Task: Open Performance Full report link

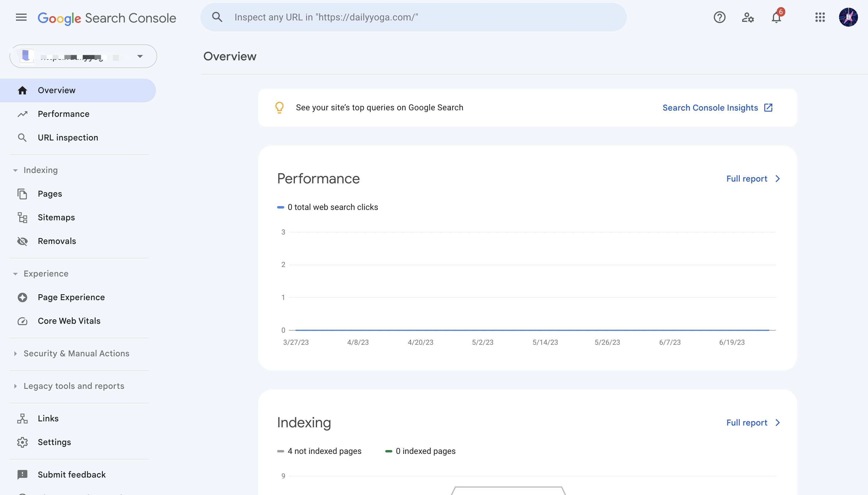Action: (747, 179)
